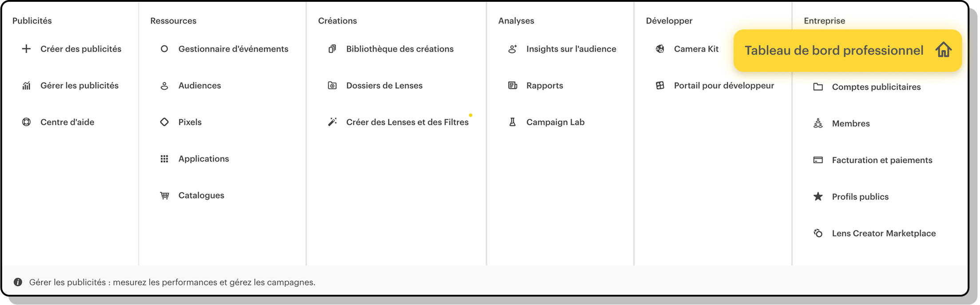Click the star icon for Profils publics

pyautogui.click(x=818, y=197)
